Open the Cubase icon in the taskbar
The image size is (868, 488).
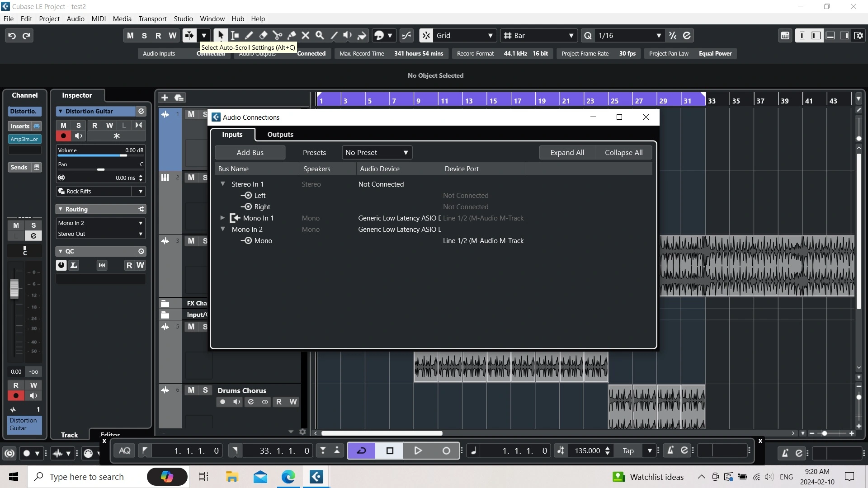point(316,476)
